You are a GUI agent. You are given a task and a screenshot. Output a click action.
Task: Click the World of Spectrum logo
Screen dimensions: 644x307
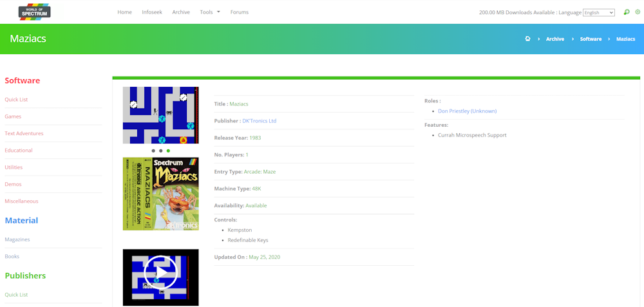click(34, 12)
